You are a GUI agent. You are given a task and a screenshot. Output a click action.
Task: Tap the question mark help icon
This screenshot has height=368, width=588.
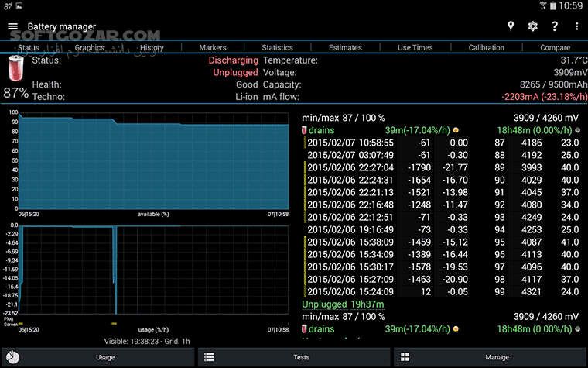(555, 26)
